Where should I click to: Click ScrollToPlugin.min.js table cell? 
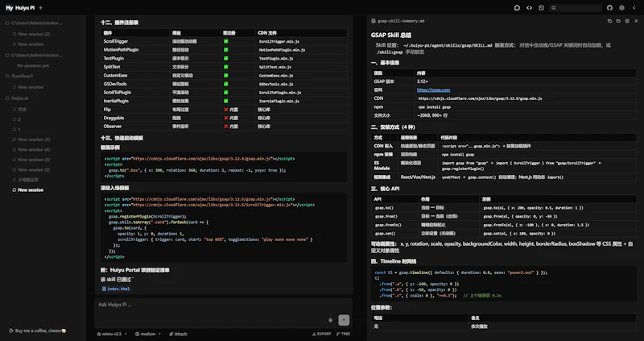click(279, 93)
